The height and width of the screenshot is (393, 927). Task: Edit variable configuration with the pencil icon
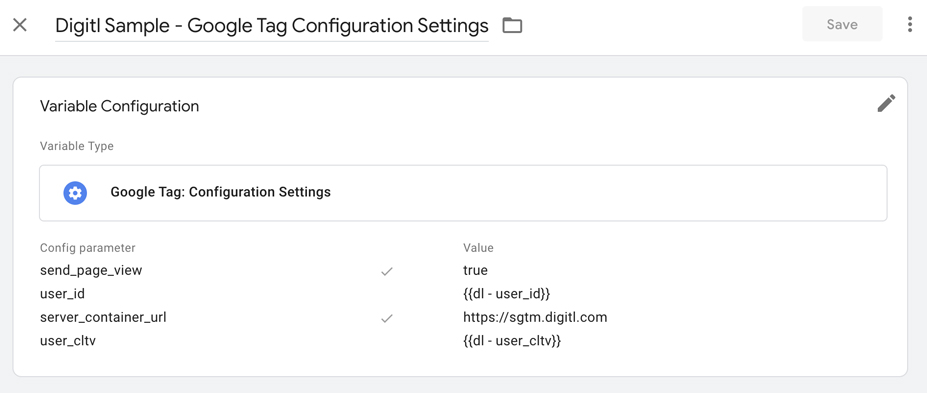pyautogui.click(x=886, y=103)
